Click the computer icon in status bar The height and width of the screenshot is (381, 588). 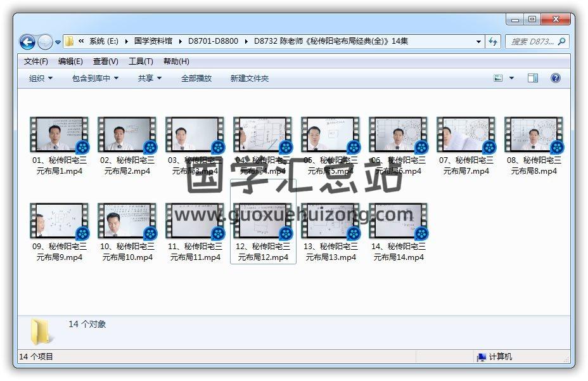coord(482,357)
